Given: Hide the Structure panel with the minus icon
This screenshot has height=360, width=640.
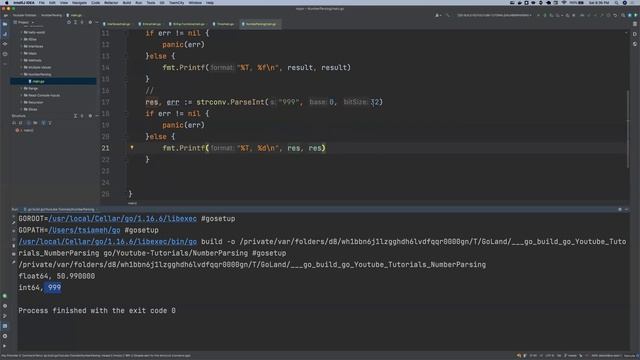Looking at the screenshot, I should [x=97, y=116].
